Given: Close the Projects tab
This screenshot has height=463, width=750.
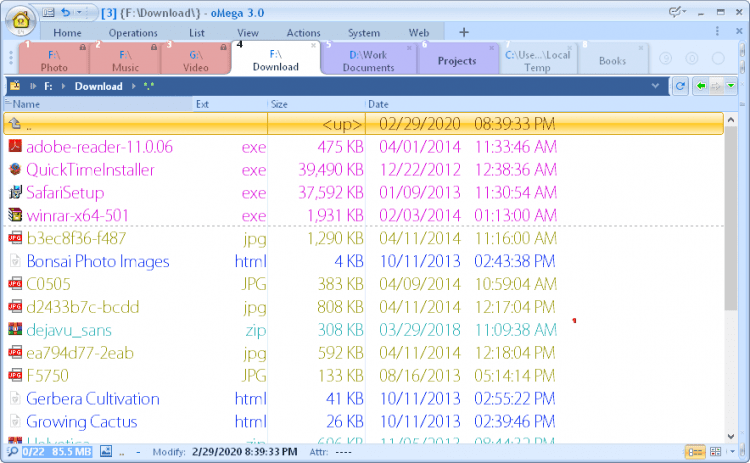Looking at the screenshot, I should 491,48.
